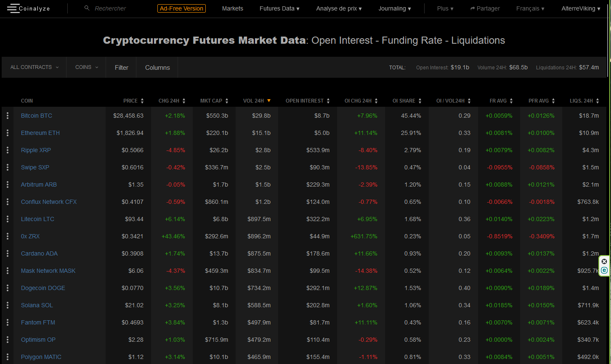Open the three-dot menu for Bitcoin BTC
The width and height of the screenshot is (611, 364).
tap(8, 116)
